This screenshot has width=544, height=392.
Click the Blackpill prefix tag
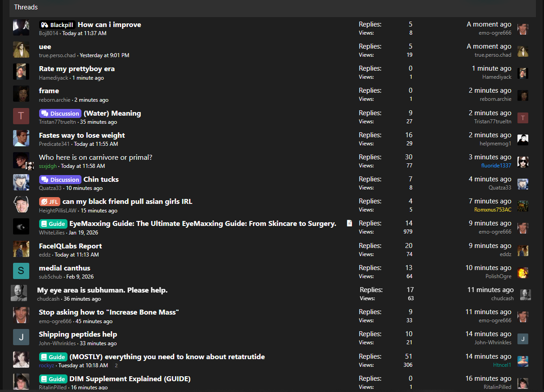[x=57, y=25]
